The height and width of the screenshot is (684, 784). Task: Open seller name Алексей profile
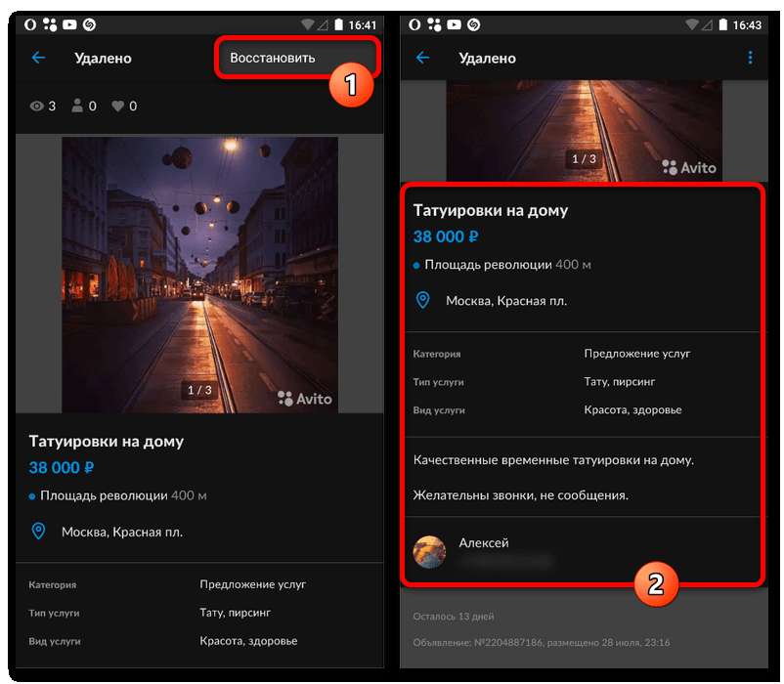(x=484, y=542)
